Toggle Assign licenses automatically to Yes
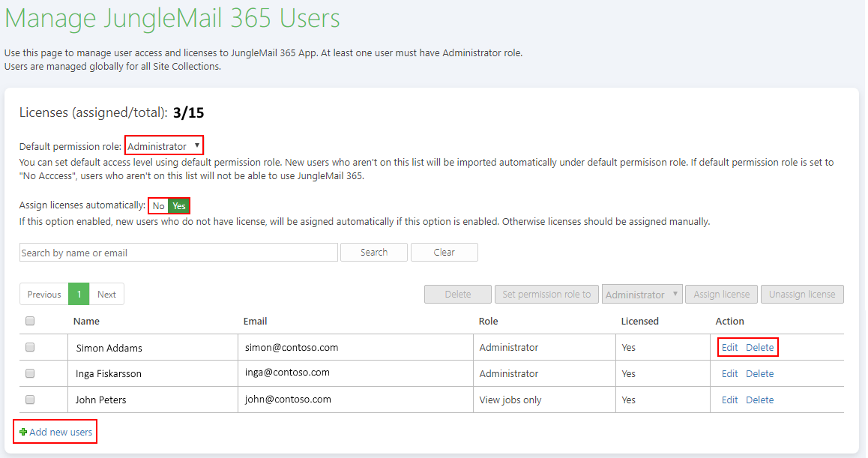868x458 pixels. tap(178, 205)
